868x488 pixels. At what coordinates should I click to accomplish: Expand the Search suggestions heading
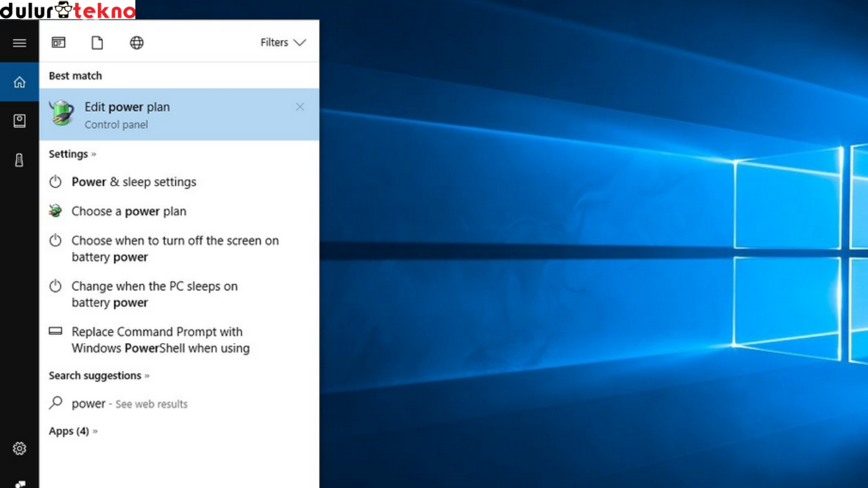coord(99,376)
